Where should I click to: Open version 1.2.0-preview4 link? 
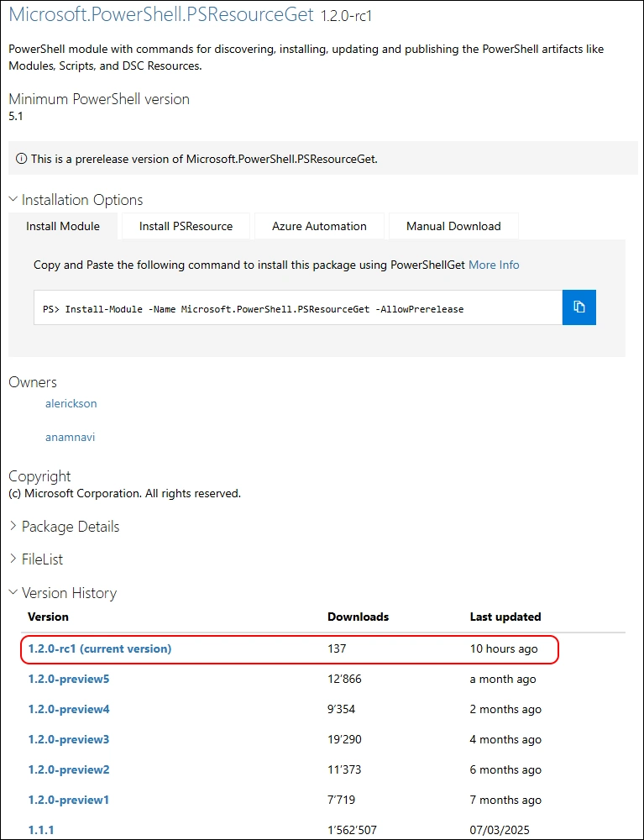(x=69, y=709)
